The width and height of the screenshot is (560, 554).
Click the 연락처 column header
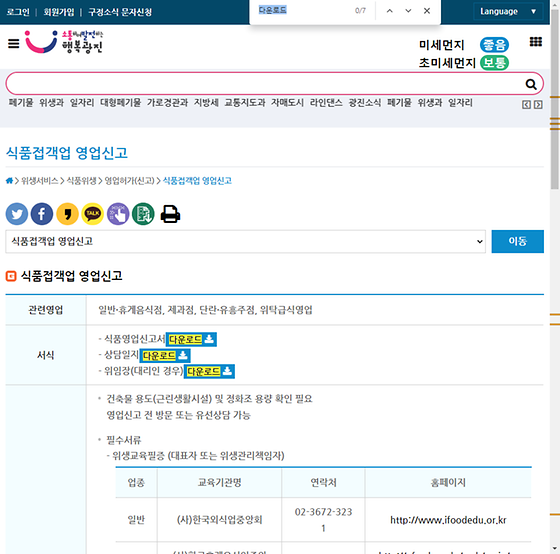(x=323, y=483)
